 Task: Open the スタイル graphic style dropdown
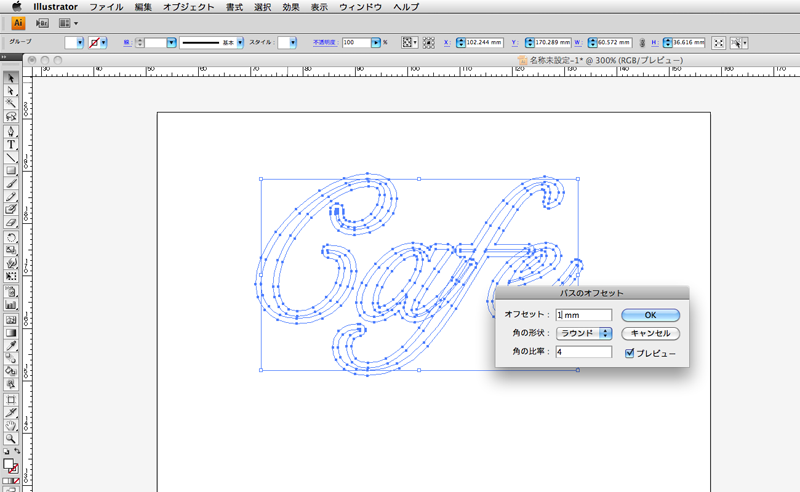click(293, 43)
